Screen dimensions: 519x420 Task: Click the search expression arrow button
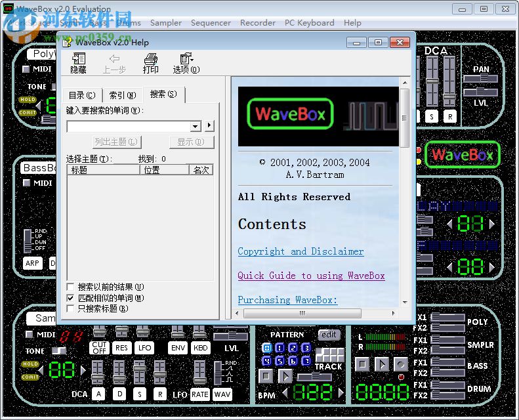coord(209,125)
